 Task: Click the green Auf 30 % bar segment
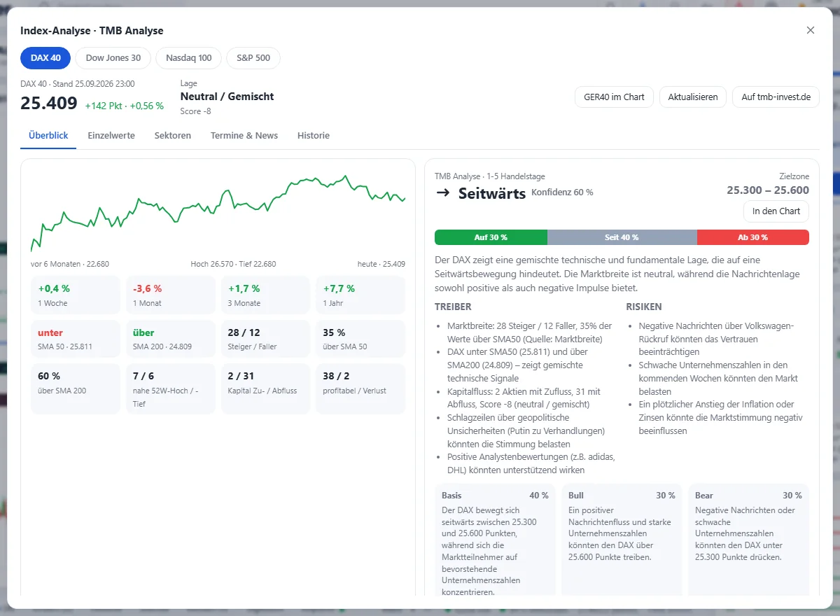[x=491, y=237]
